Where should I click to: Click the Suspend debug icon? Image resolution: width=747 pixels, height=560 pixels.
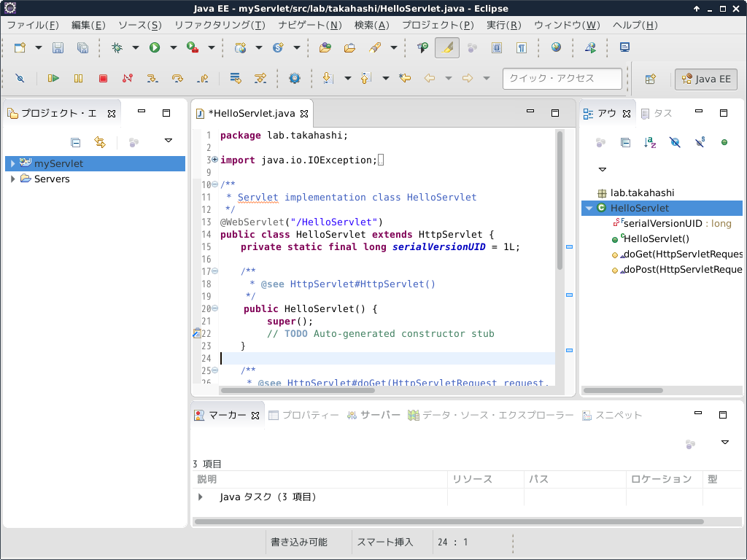78,78
